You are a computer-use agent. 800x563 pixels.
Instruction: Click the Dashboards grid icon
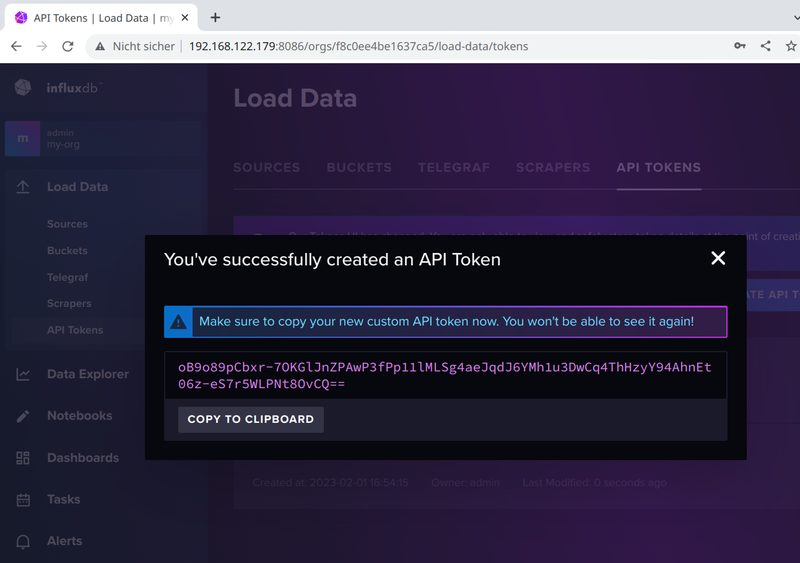23,458
